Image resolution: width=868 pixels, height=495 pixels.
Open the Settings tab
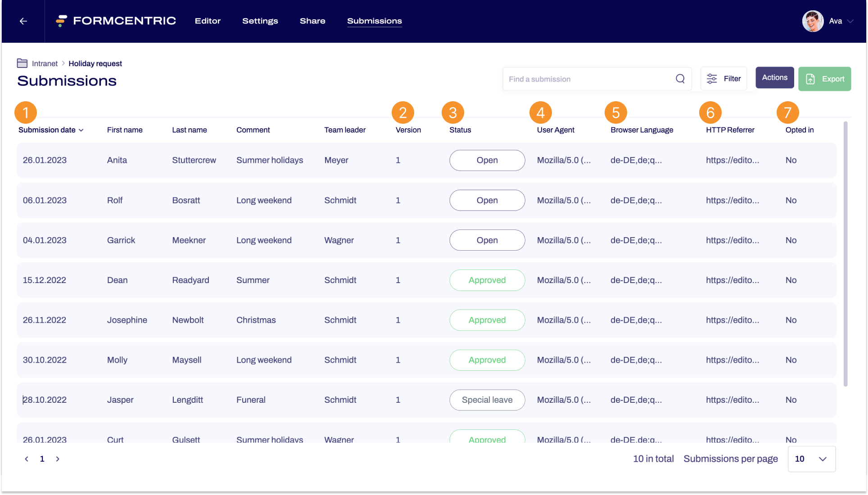(x=260, y=21)
